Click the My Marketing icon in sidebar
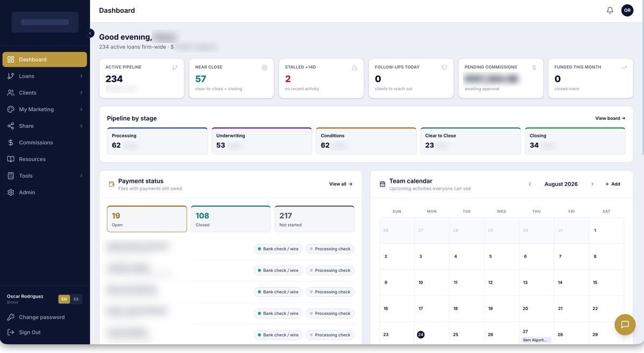 [11, 110]
